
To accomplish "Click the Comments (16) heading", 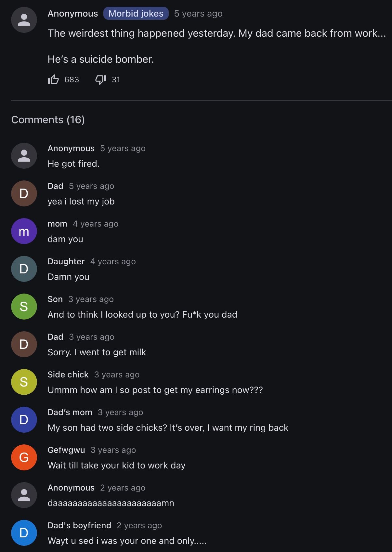I will pos(48,120).
